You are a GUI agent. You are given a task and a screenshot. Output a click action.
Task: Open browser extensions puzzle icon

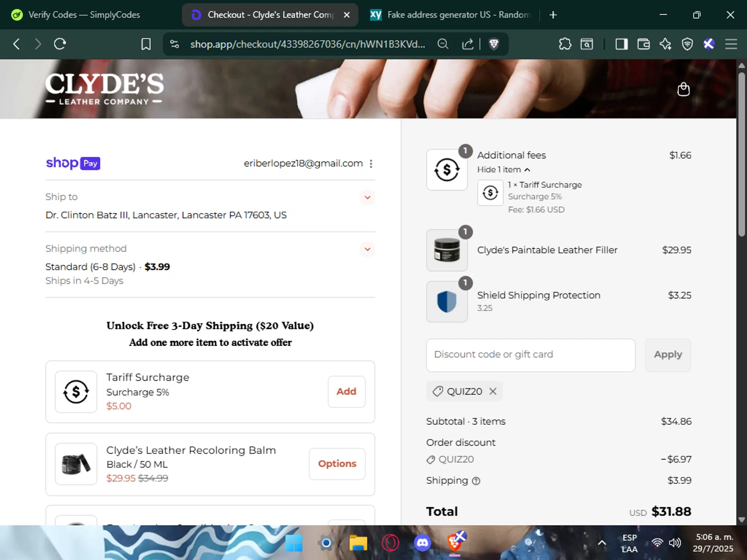coord(565,44)
